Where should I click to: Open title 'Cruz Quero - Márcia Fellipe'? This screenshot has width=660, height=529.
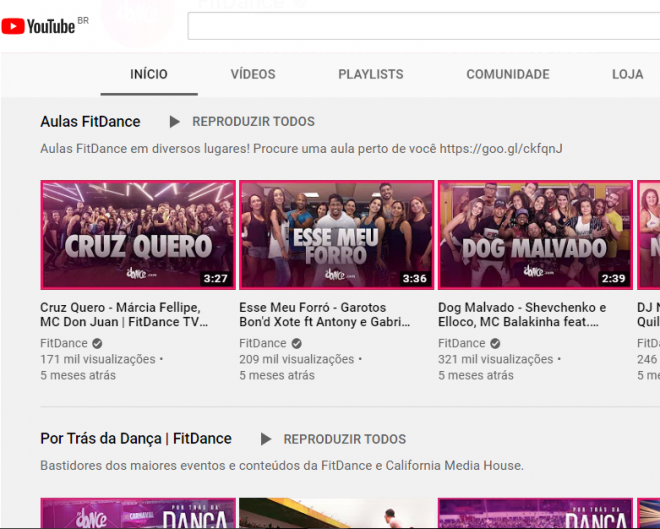[124, 315]
